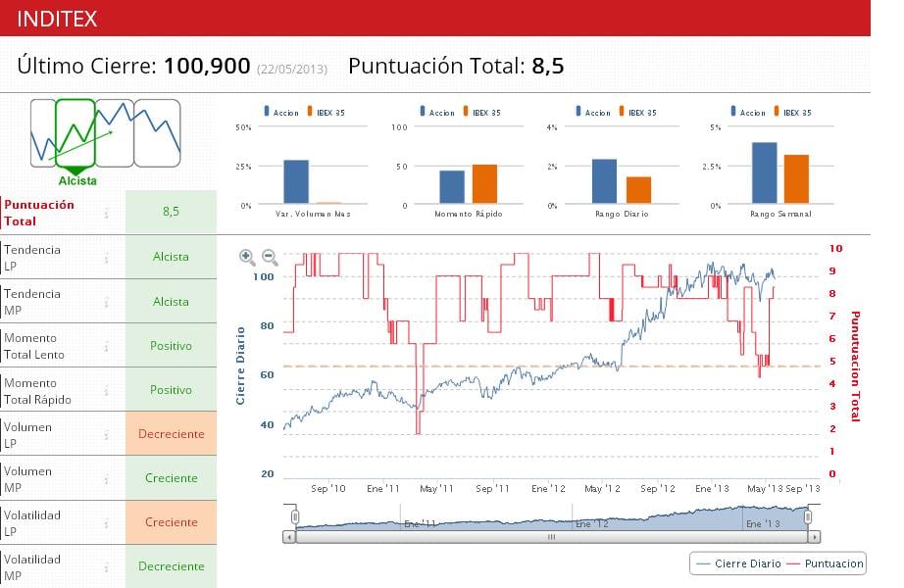
Task: Click the Último Cierre value 100,900
Action: [207, 66]
